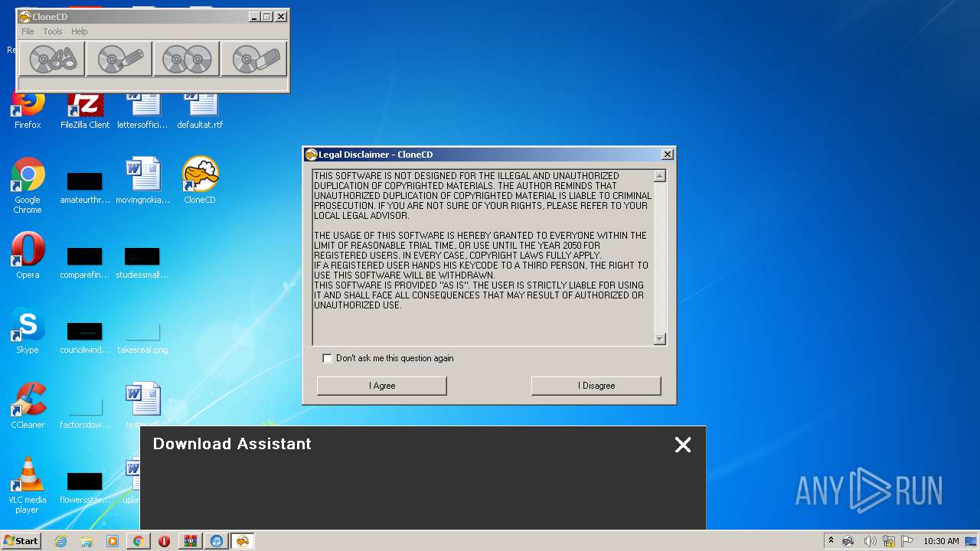The width and height of the screenshot is (980, 551).
Task: Select the CloneCD desktop shortcut
Action: point(200,181)
